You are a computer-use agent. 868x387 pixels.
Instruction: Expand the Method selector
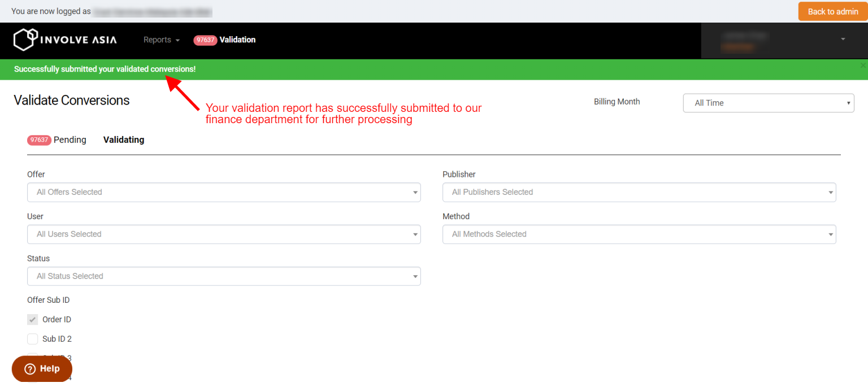pos(639,234)
